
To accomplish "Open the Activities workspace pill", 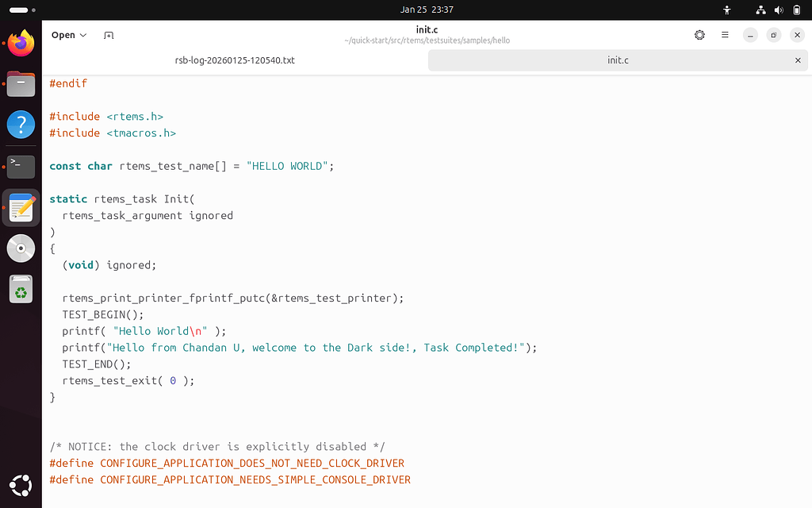I will coord(22,10).
